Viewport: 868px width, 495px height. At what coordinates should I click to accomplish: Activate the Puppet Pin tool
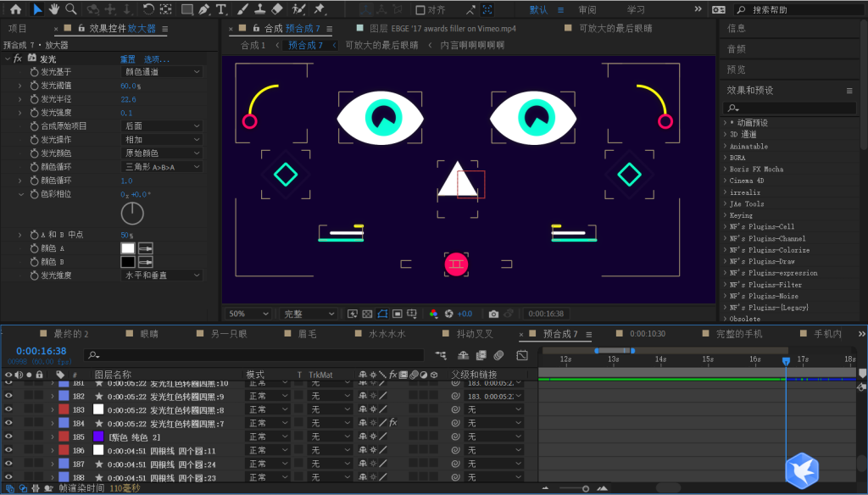(x=320, y=9)
